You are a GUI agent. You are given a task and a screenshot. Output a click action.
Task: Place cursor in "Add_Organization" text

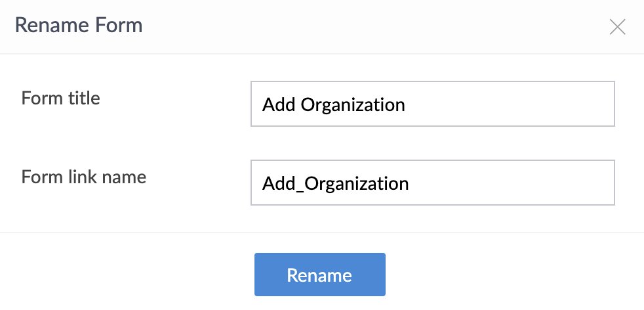point(335,183)
